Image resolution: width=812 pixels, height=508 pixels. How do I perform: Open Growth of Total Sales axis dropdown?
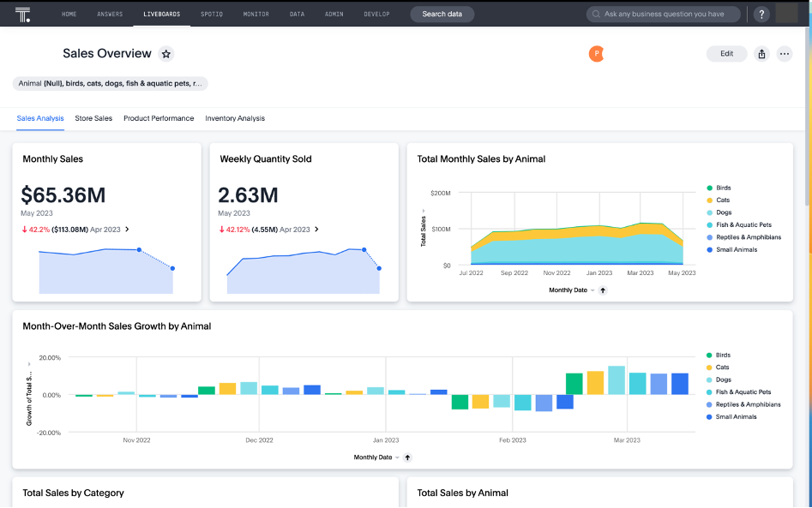pyautogui.click(x=28, y=363)
